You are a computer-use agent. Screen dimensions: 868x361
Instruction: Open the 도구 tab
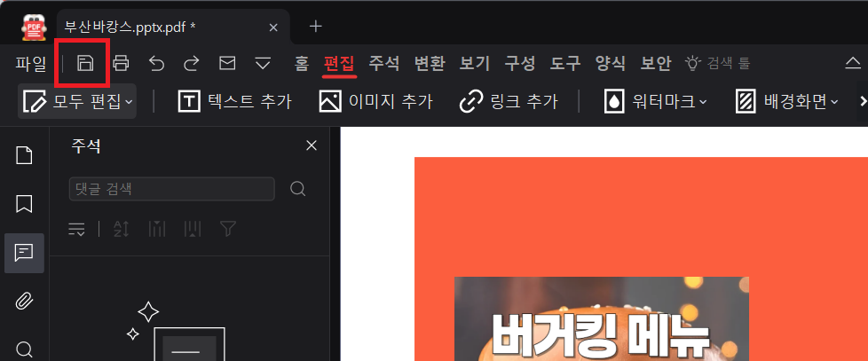(x=565, y=64)
